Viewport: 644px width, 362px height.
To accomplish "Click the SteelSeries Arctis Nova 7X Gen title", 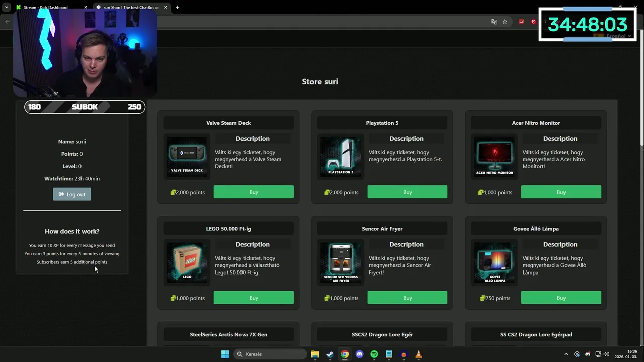I will point(228,334).
